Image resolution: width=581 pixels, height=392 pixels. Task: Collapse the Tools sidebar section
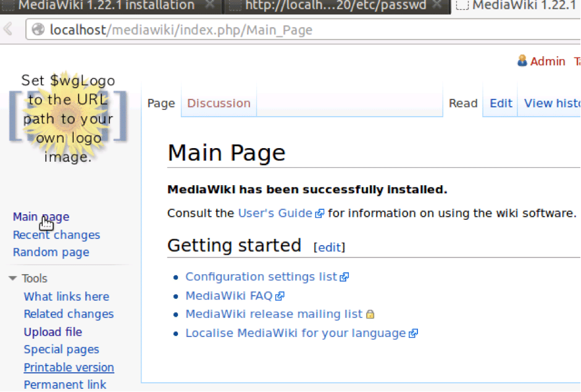[12, 278]
